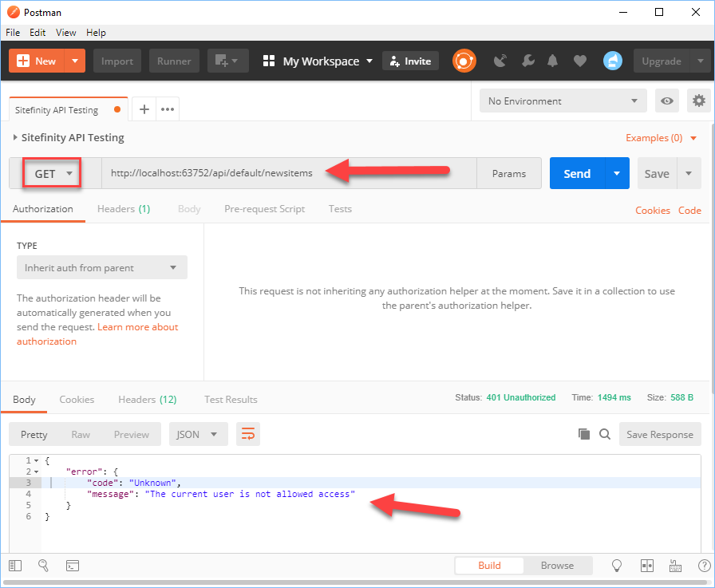Open the orange Cookies link
Image resolution: width=715 pixels, height=588 pixels.
pos(653,210)
